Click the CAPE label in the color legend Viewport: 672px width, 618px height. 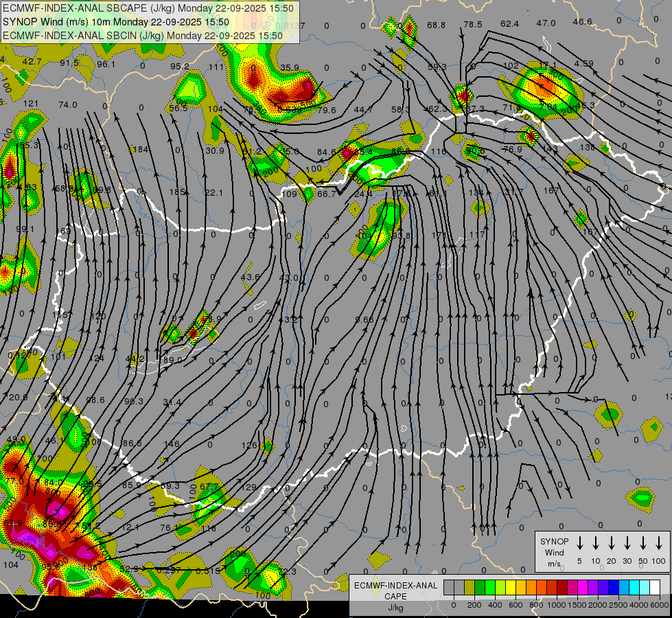coord(395,597)
